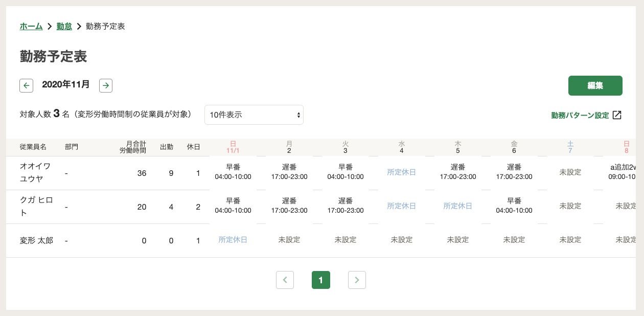Click the 従業員名 column header
This screenshot has height=316, width=644.
pos(33,147)
